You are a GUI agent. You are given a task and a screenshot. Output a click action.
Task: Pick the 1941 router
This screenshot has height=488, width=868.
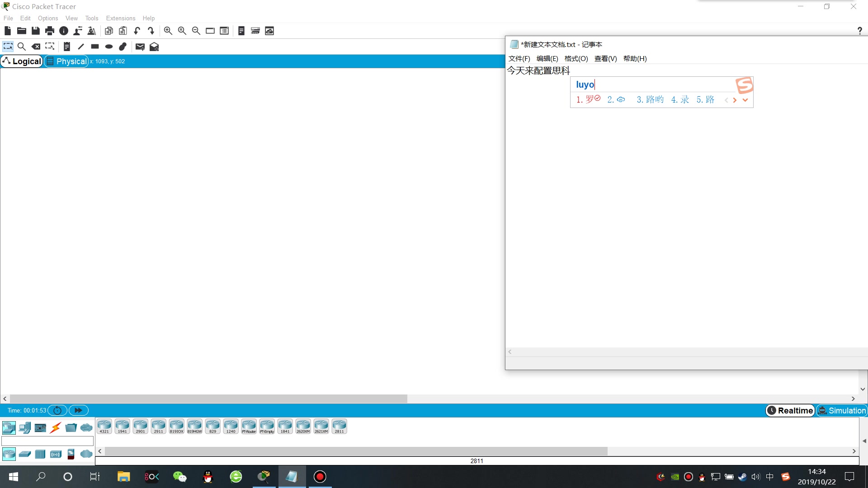tap(123, 427)
